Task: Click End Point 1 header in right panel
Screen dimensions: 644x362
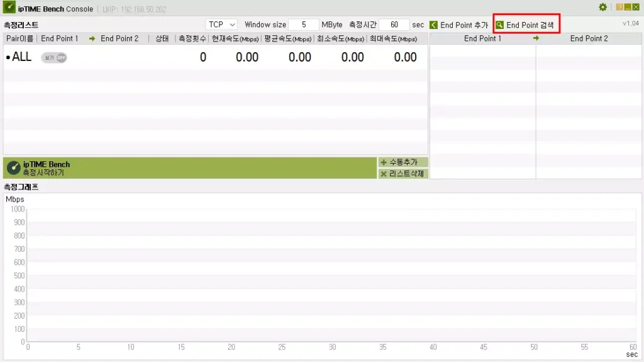Action: [482, 38]
